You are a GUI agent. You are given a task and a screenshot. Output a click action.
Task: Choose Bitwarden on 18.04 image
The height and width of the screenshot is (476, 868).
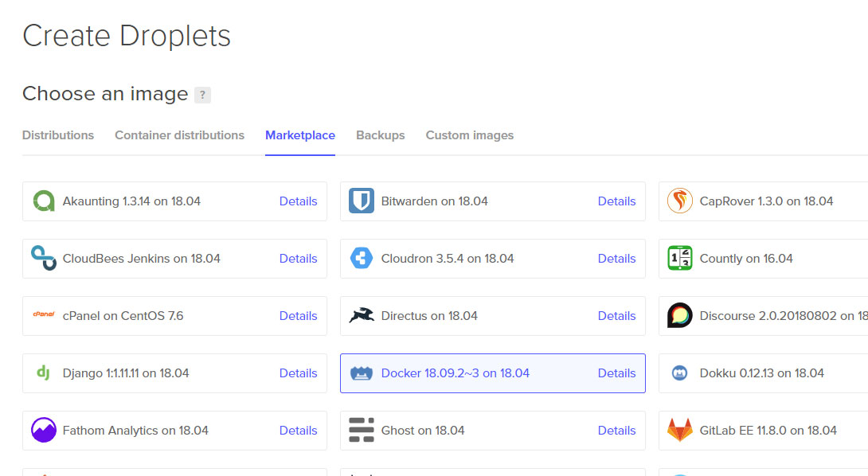[493, 201]
